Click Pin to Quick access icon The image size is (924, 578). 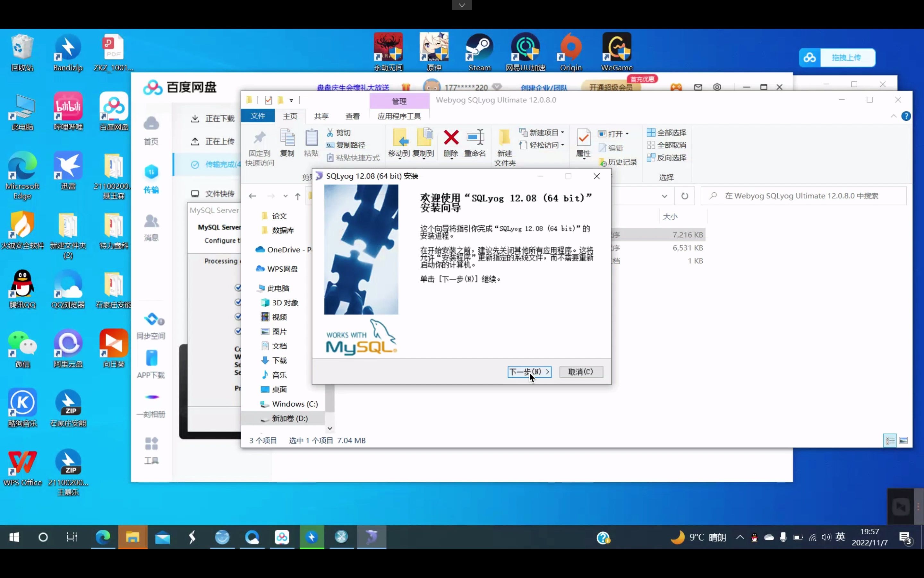(260, 148)
